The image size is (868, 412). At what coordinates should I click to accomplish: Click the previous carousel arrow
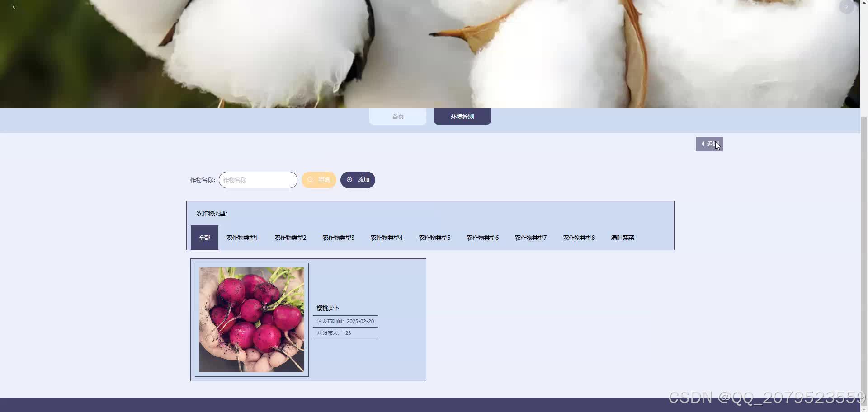[x=14, y=7]
